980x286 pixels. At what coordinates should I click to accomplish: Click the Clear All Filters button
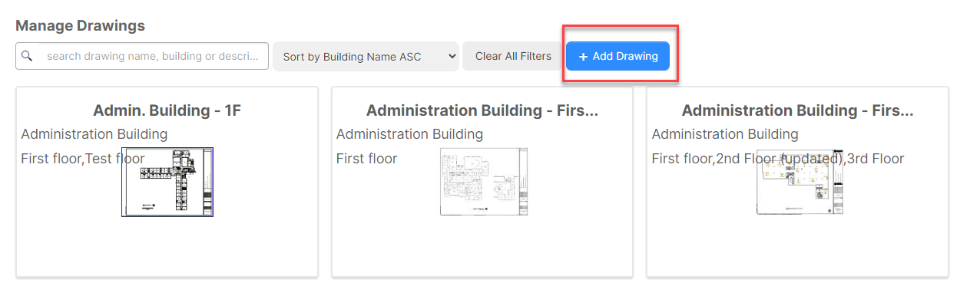(513, 56)
